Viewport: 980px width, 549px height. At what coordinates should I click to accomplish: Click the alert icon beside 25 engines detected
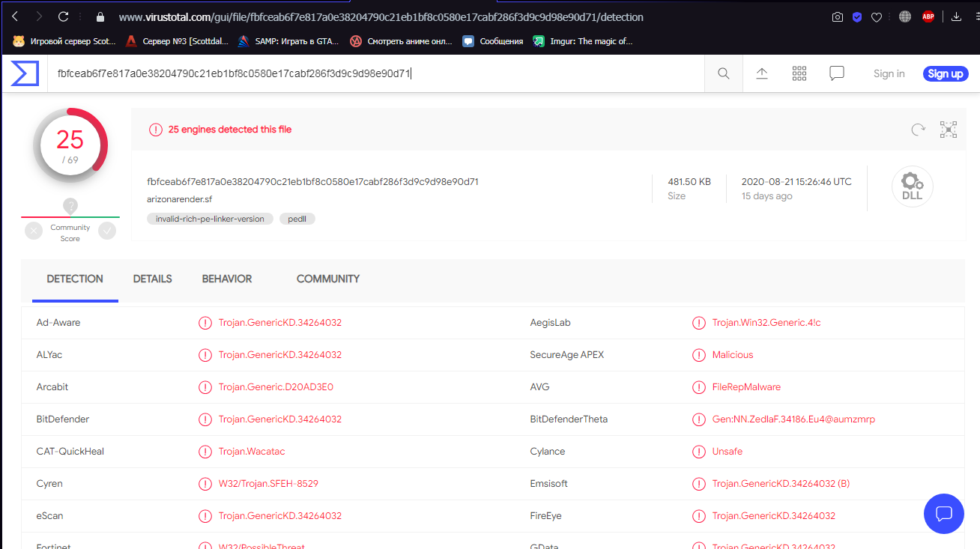156,130
